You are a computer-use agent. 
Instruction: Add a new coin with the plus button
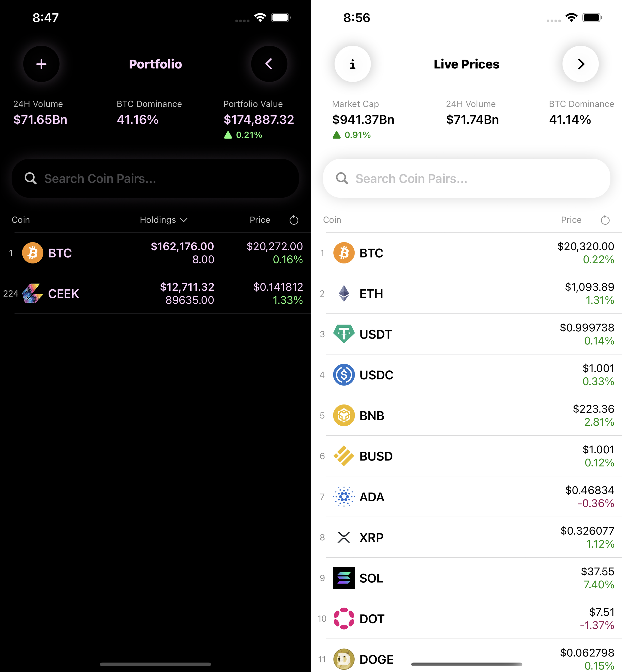point(41,64)
